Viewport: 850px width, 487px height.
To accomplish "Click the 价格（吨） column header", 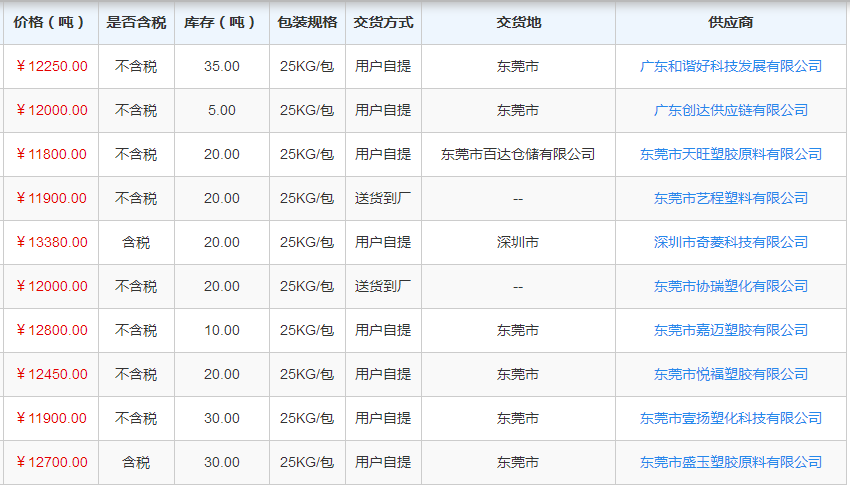I will (x=50, y=22).
